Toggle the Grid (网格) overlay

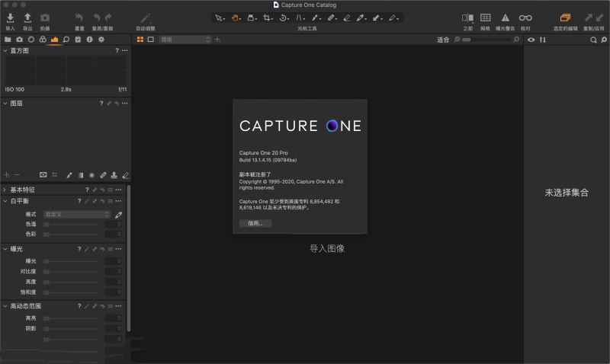485,18
